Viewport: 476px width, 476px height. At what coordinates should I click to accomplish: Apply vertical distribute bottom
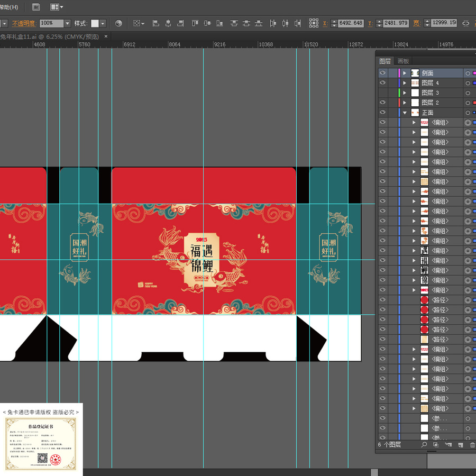pyautogui.click(x=259, y=23)
